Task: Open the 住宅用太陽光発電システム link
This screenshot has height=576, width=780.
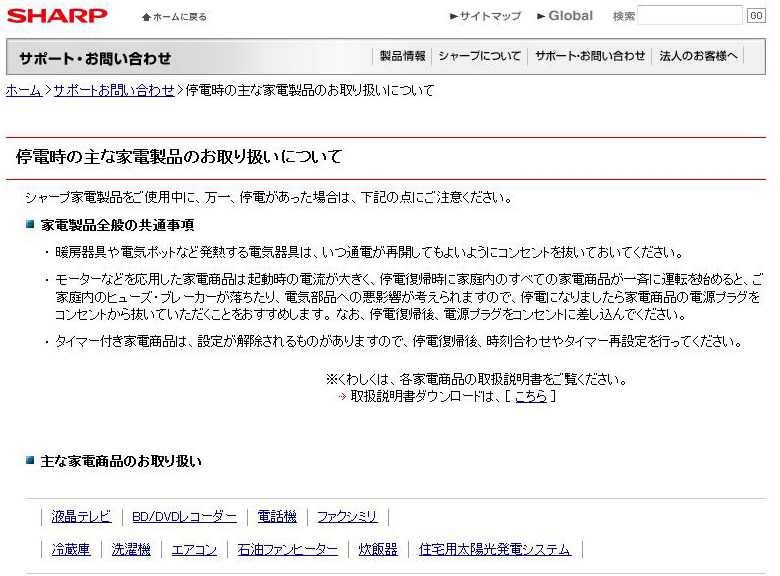Action: click(495, 550)
